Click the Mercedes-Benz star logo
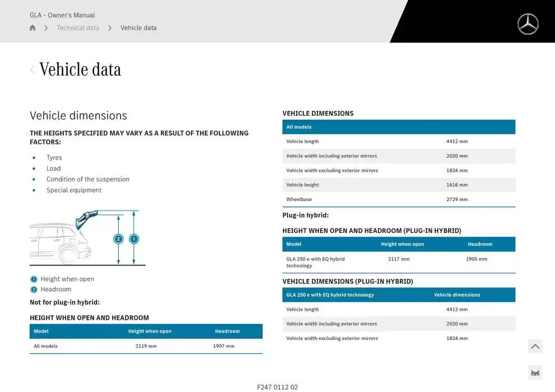 (x=528, y=24)
